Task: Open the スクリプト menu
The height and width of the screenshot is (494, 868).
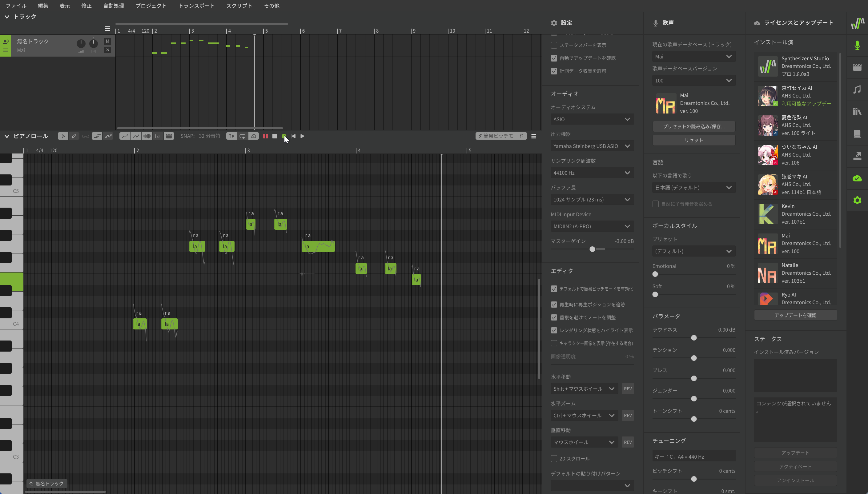Action: (239, 6)
